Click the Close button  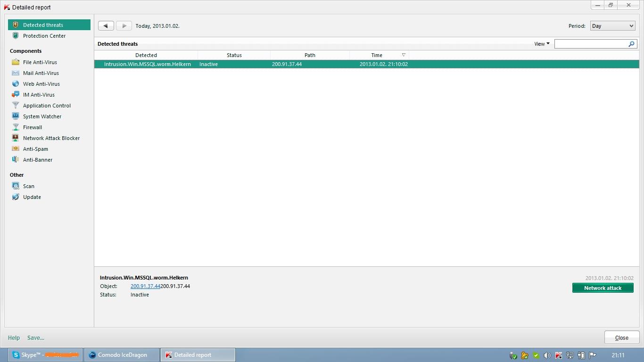[621, 337]
